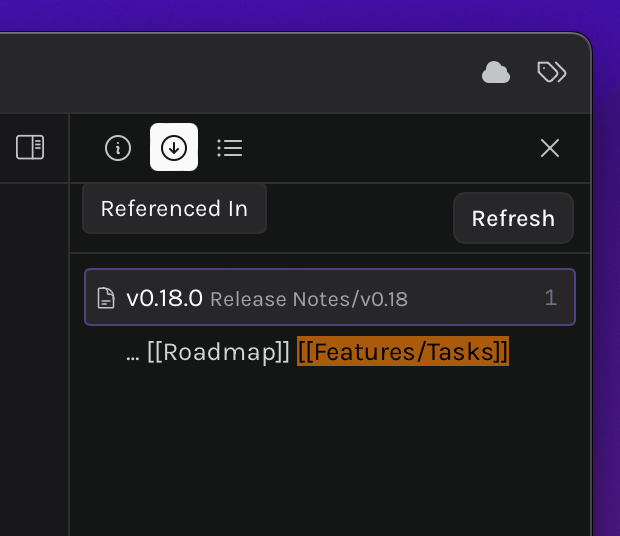Switch to the outline list icon tab

coord(230,148)
